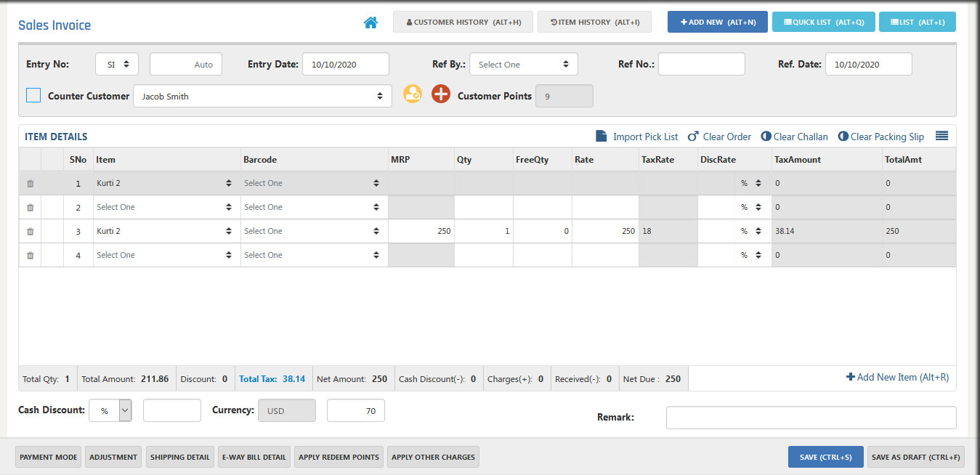Open the List button
980x475 pixels.
918,22
